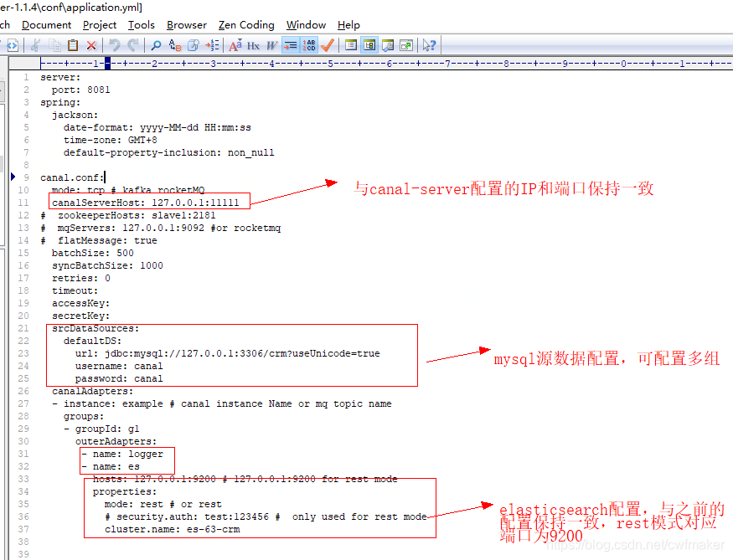Click the line 'zookeeperHosts: slave1:2181'
Screen dimensions: 733x560
point(137,215)
